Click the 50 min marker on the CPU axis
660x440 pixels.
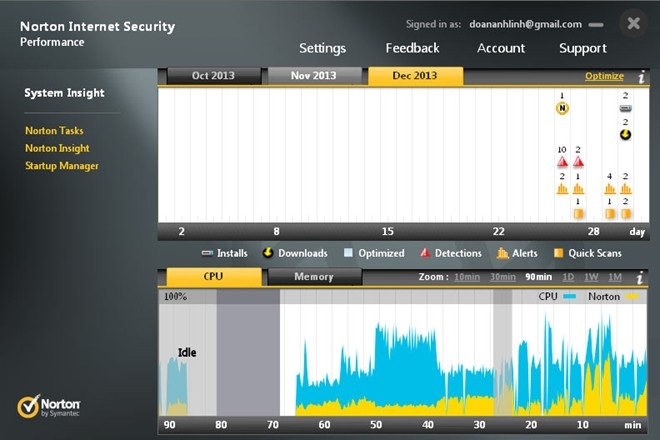click(x=376, y=425)
